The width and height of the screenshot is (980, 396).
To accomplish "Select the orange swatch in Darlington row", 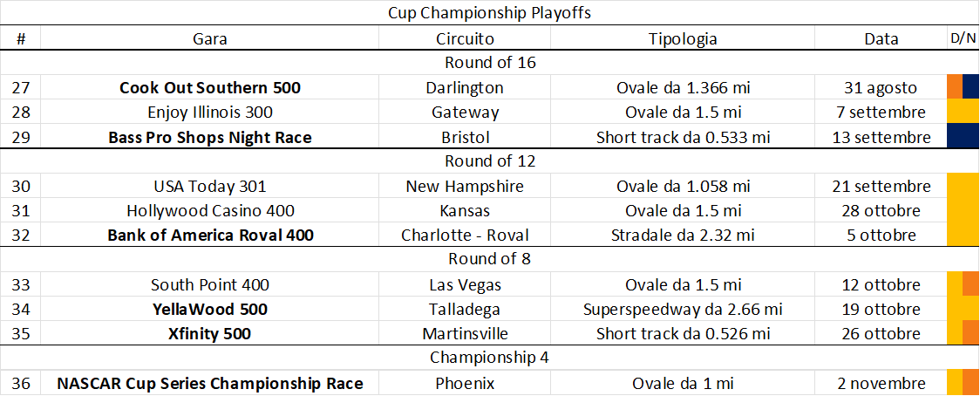I will coord(955,87).
